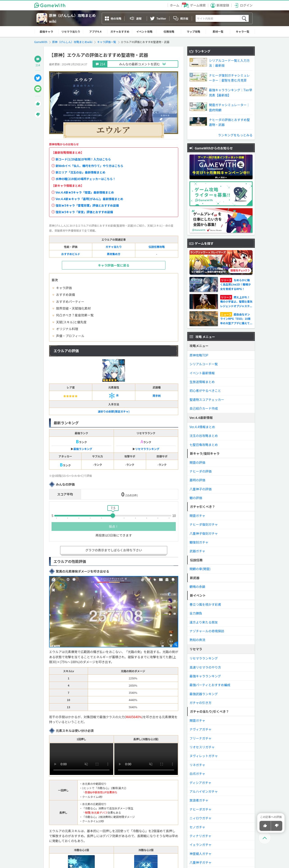
Task: Enter fullscreen on the 長押し video
Action: point(161,764)
